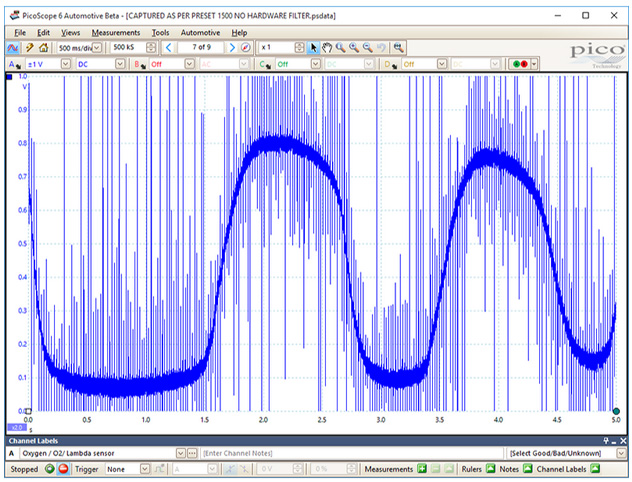Click the A-B math channels icon
The height and width of the screenshot is (482, 632).
click(x=520, y=64)
